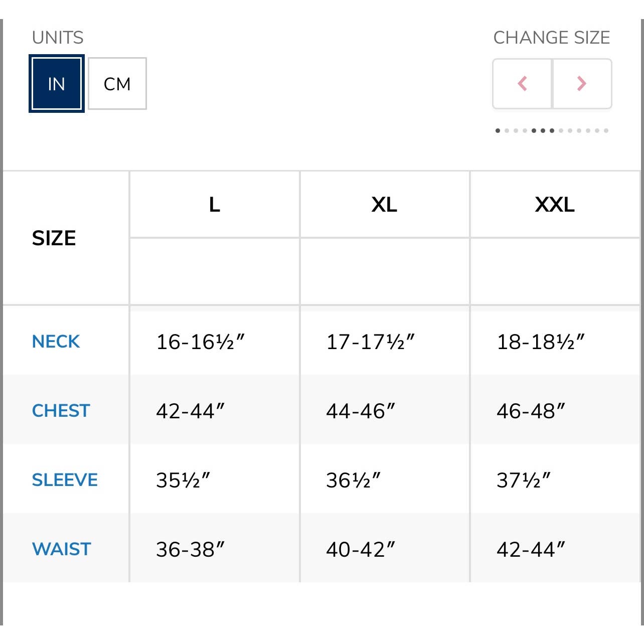Switch units to inches (IN)
Image resolution: width=644 pixels, height=644 pixels.
pos(57,84)
